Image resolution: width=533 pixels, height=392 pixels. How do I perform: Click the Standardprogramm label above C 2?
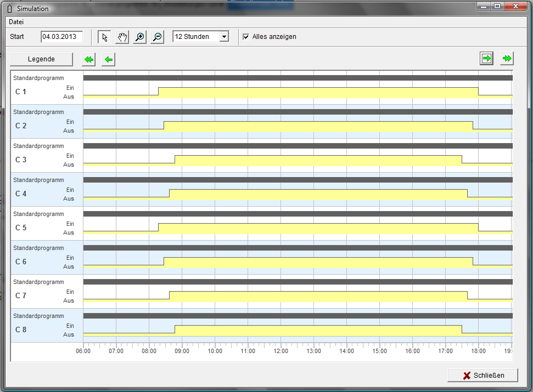pyautogui.click(x=38, y=112)
